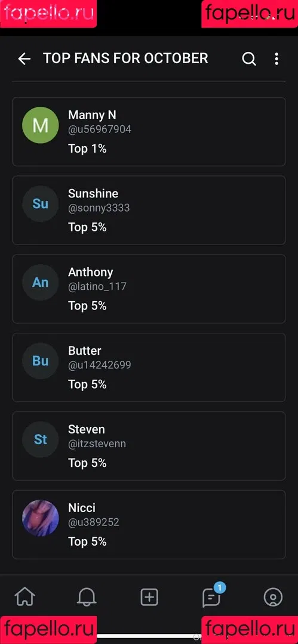Select Steven's fan entry
This screenshot has height=644, width=298.
click(x=149, y=446)
